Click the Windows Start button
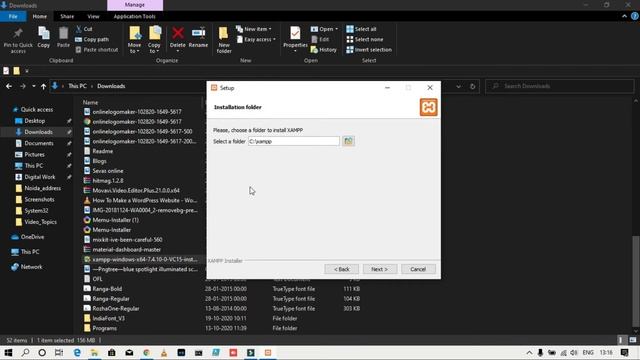The height and width of the screenshot is (360, 640). (x=8, y=353)
